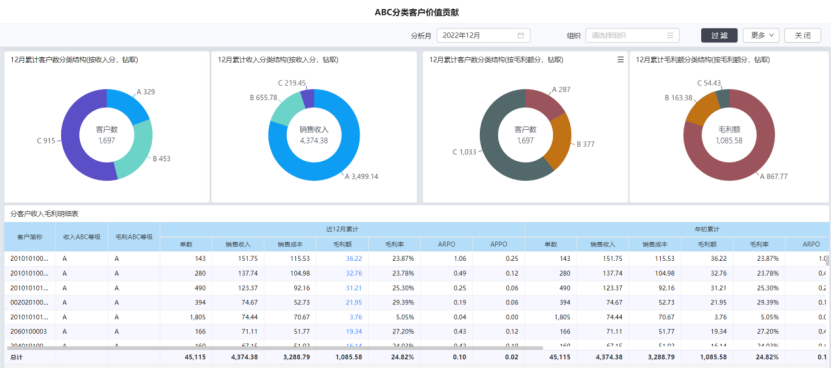Select the 2022年12月 date field
831x368 pixels.
click(483, 36)
